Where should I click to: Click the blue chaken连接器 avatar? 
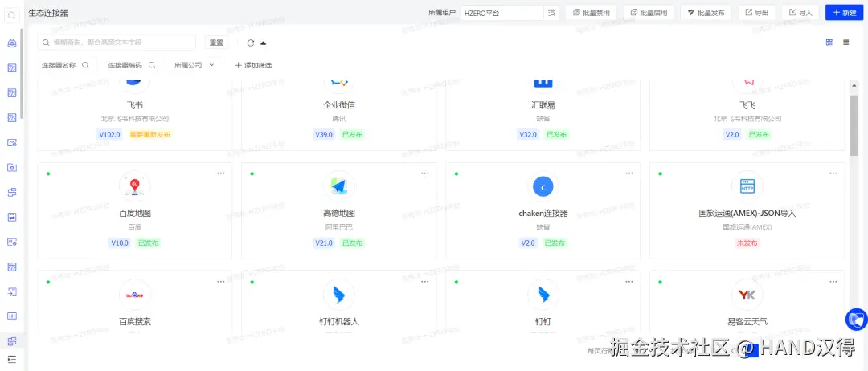[x=543, y=187]
